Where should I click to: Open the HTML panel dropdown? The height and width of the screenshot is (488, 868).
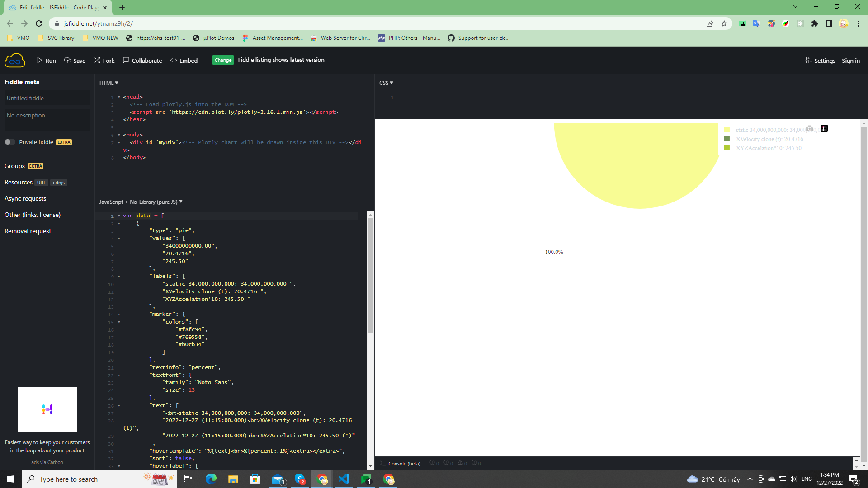(x=109, y=83)
